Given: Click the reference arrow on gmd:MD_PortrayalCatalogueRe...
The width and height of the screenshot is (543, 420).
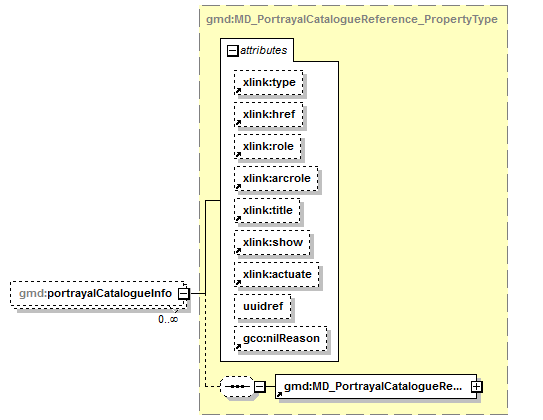Looking at the screenshot, I should pyautogui.click(x=279, y=395).
